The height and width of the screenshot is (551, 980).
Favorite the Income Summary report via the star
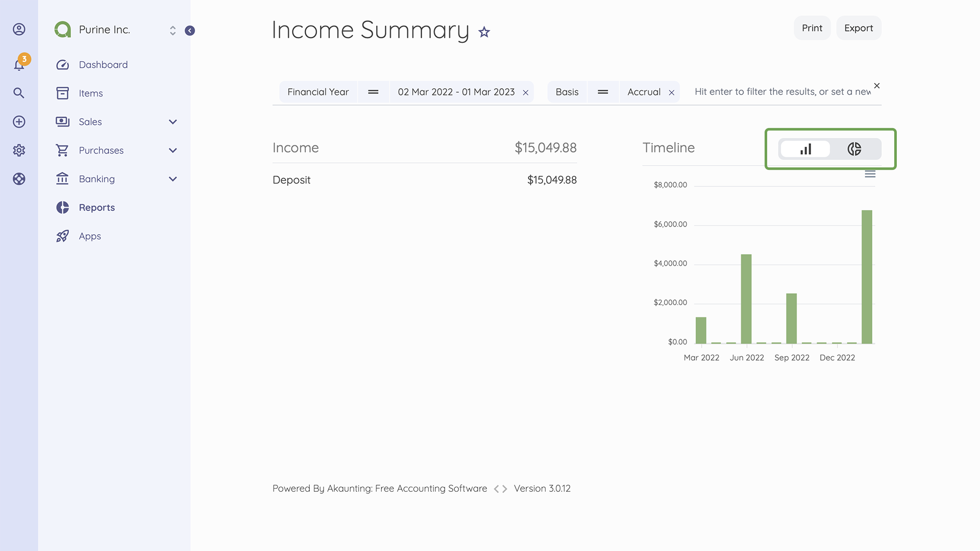click(x=483, y=32)
